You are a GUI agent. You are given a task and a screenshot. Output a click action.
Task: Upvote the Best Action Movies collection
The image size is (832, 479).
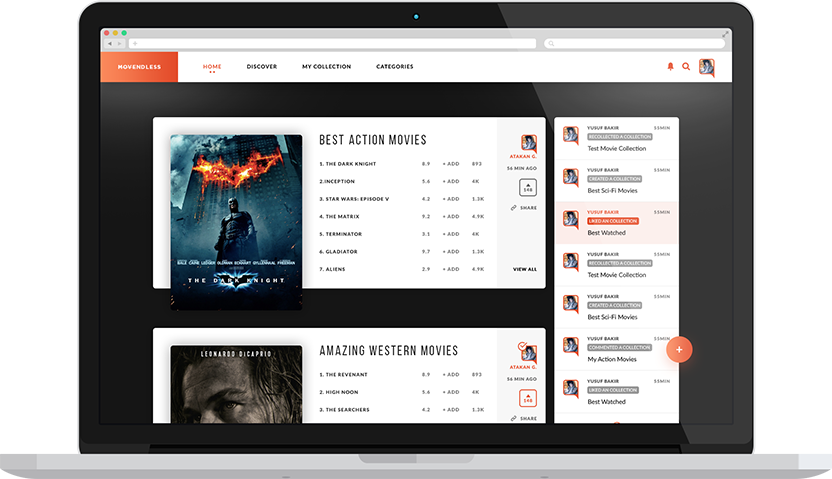[x=528, y=187]
